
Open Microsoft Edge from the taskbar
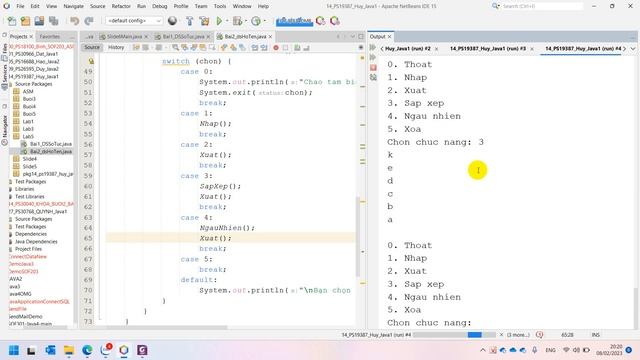tap(87, 350)
